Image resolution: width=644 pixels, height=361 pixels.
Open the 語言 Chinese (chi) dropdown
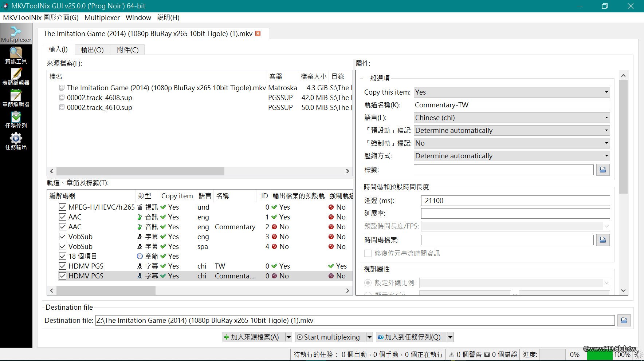(x=512, y=118)
